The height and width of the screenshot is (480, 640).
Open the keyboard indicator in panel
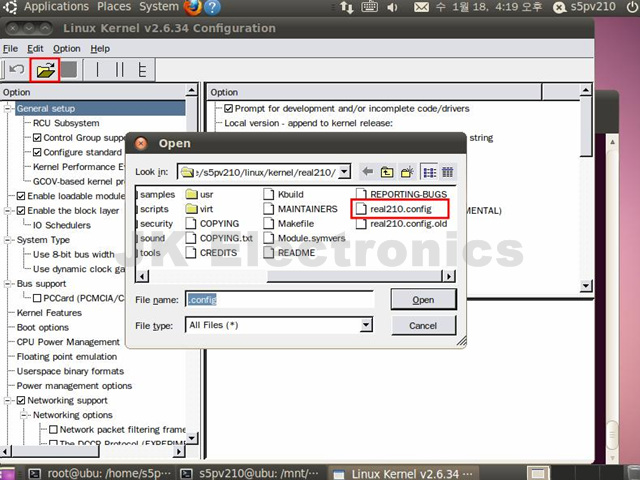coord(369,7)
